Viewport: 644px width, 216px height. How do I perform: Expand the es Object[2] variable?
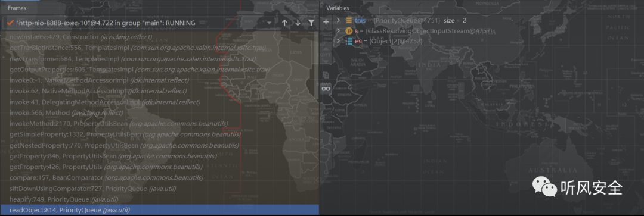click(338, 42)
